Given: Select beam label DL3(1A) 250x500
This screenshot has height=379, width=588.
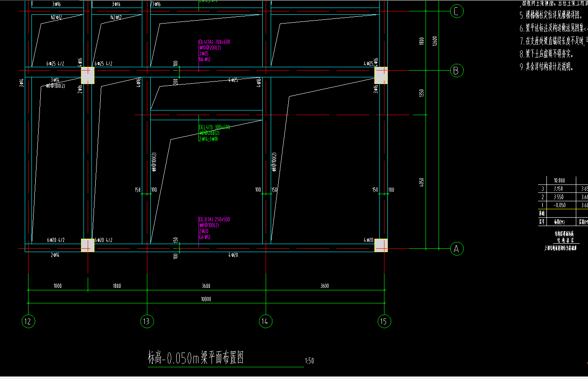Looking at the screenshot, I should pos(214,220).
